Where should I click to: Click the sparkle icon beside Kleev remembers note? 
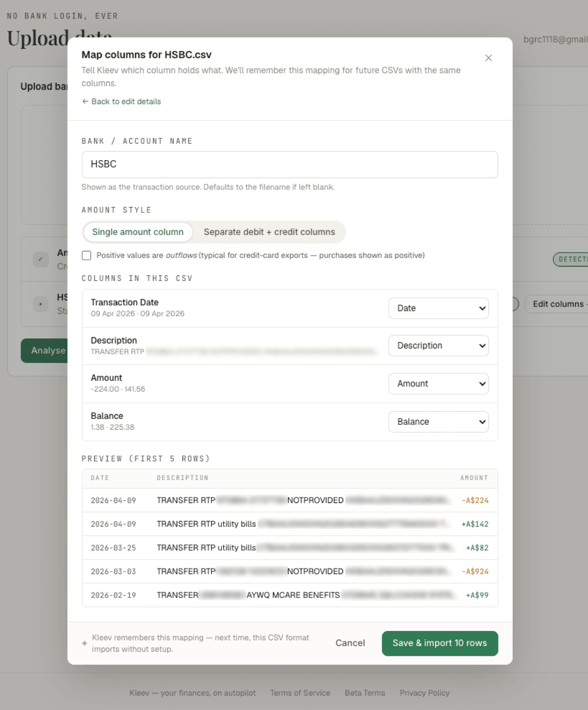click(84, 643)
